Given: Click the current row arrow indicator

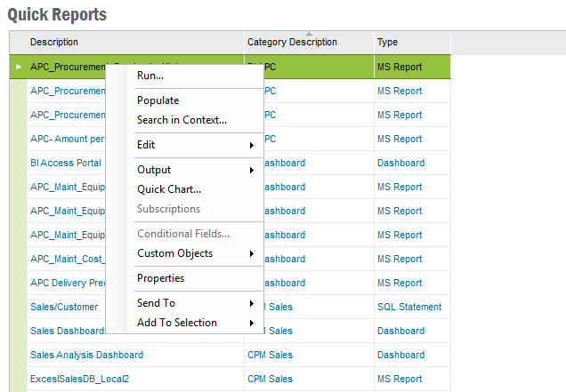Looking at the screenshot, I should point(18,67).
